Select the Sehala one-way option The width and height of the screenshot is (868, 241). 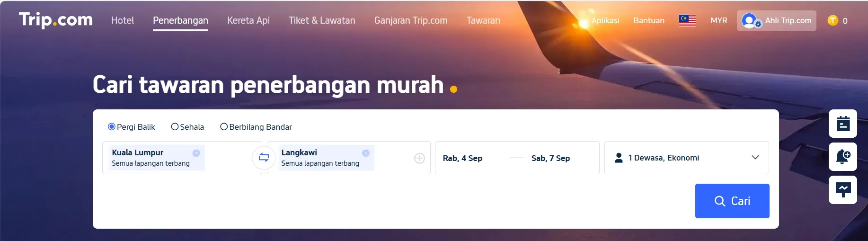(187, 127)
